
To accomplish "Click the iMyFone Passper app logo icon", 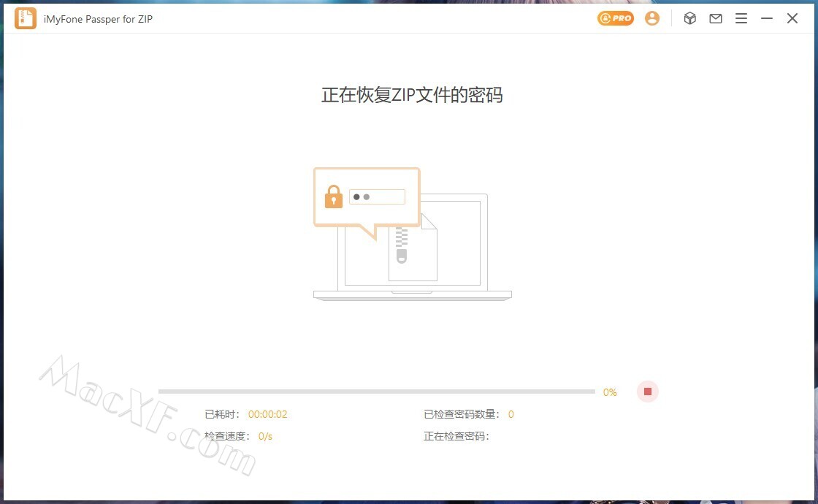I will (x=25, y=19).
